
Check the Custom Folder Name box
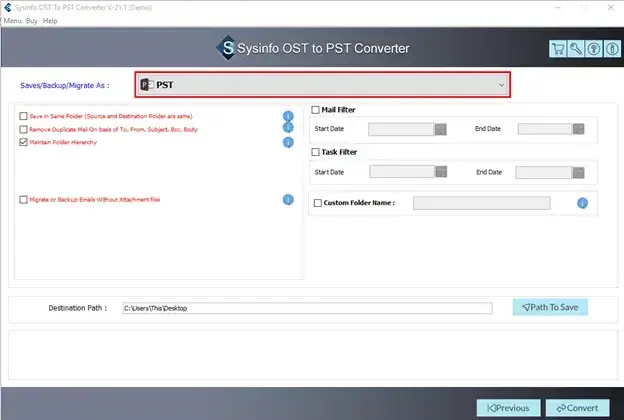click(318, 203)
